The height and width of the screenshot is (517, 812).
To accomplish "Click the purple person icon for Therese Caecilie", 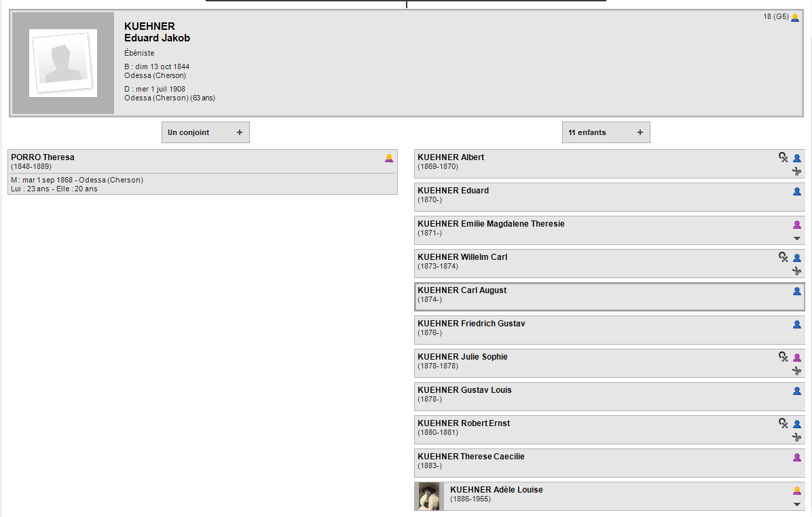I will pyautogui.click(x=797, y=457).
